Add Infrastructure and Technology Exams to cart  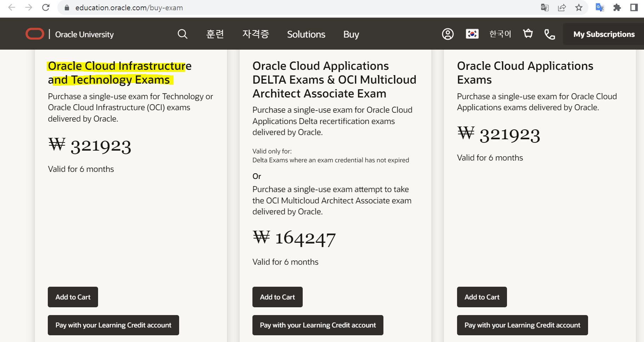(x=73, y=297)
